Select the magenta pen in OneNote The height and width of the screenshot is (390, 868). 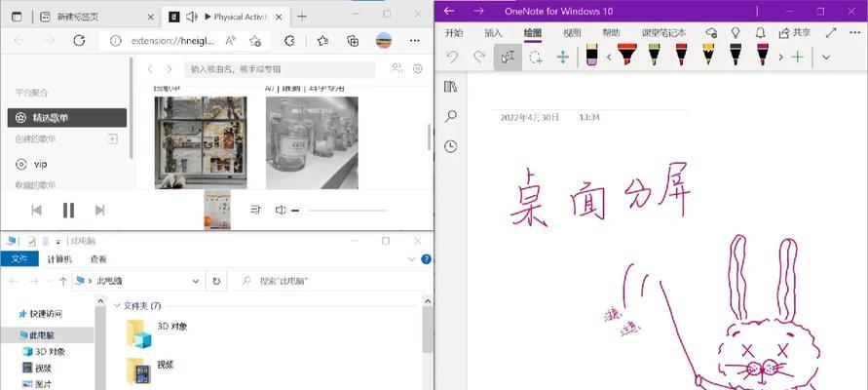point(763,55)
